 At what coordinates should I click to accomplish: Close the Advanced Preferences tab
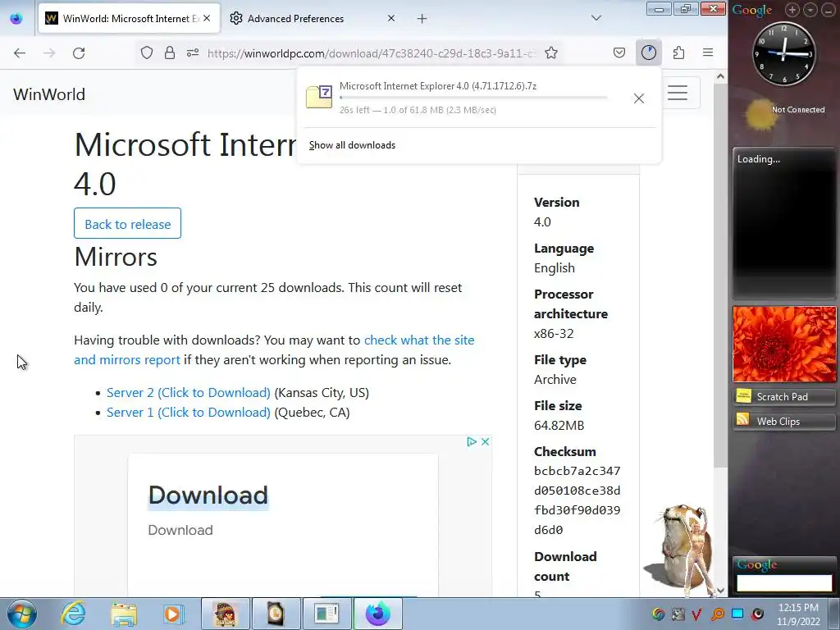click(391, 18)
